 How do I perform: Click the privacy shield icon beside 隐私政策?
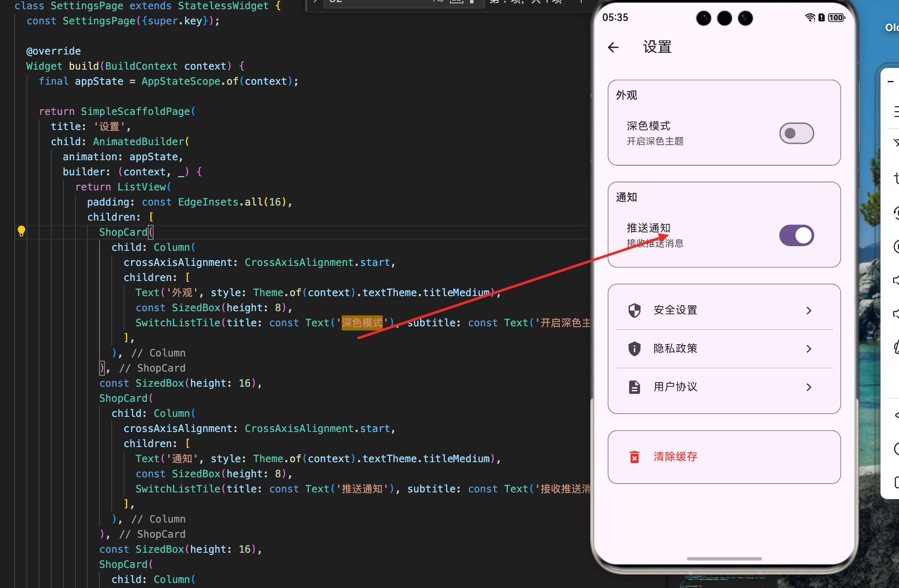tap(634, 349)
